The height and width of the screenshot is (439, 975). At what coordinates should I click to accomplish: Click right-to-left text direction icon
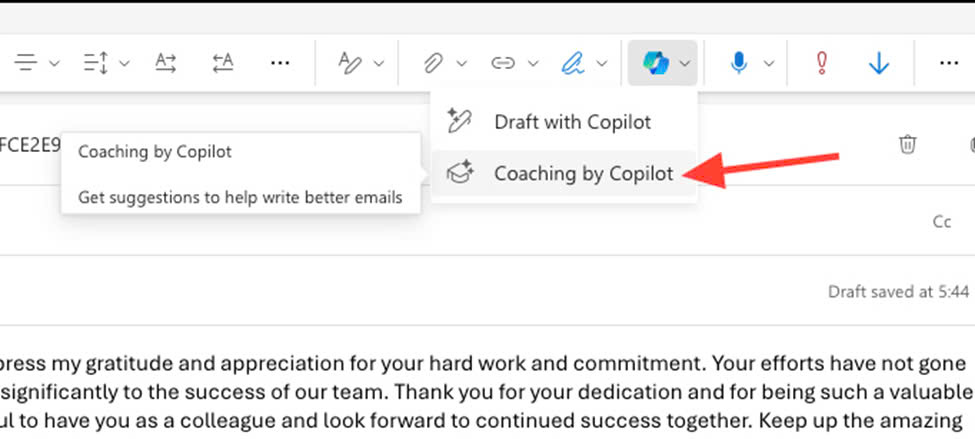[x=222, y=63]
